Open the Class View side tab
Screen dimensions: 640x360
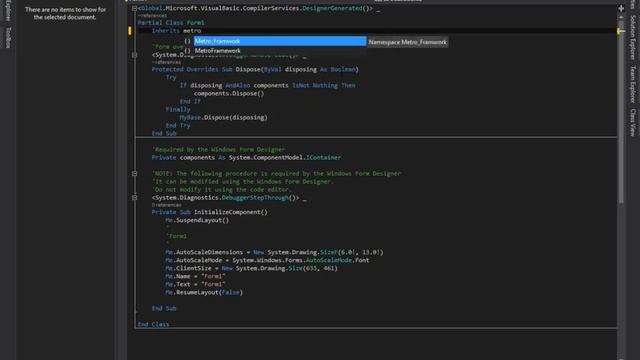[633, 122]
